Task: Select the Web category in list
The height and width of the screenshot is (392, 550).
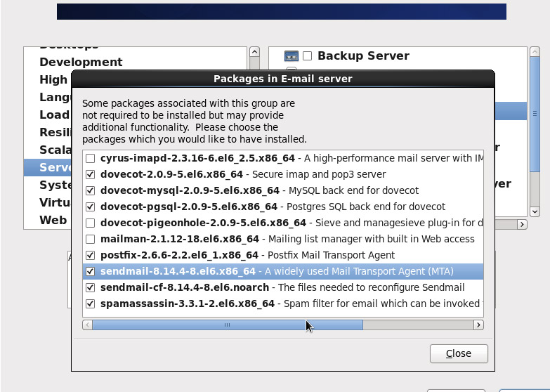Action: [x=53, y=221]
